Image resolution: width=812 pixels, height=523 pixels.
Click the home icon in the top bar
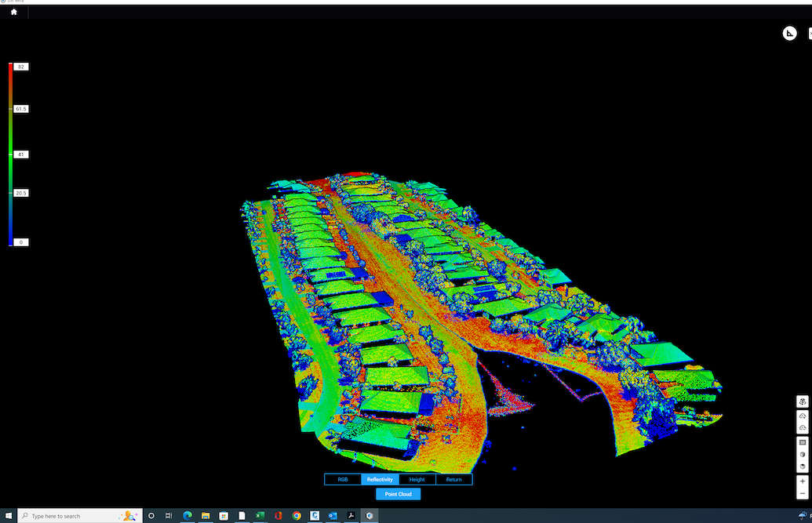[x=13, y=12]
